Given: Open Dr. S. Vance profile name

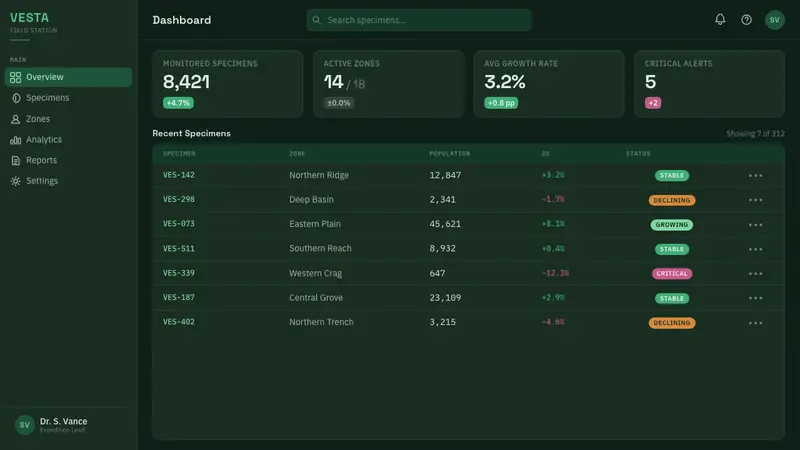Looking at the screenshot, I should pos(63,421).
